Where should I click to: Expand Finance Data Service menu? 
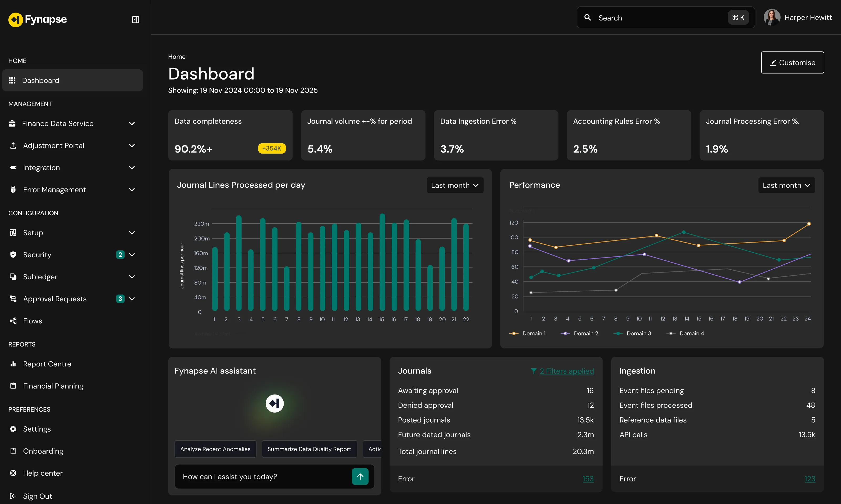point(132,124)
